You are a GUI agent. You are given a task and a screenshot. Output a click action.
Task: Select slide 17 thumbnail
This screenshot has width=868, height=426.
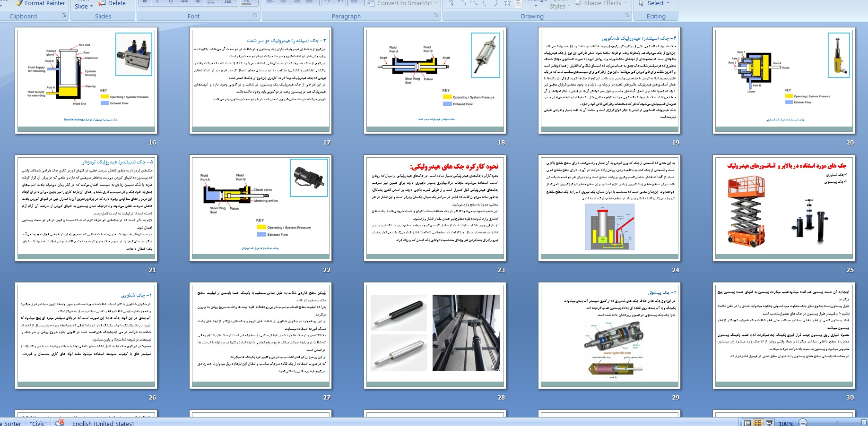(x=260, y=80)
